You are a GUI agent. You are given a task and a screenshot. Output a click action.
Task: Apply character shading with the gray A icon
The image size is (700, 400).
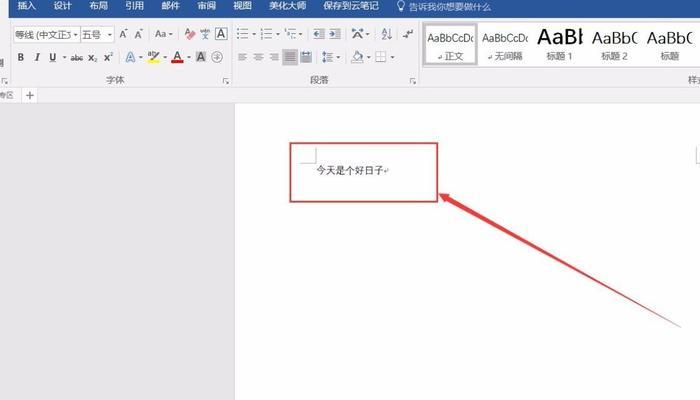coord(201,57)
